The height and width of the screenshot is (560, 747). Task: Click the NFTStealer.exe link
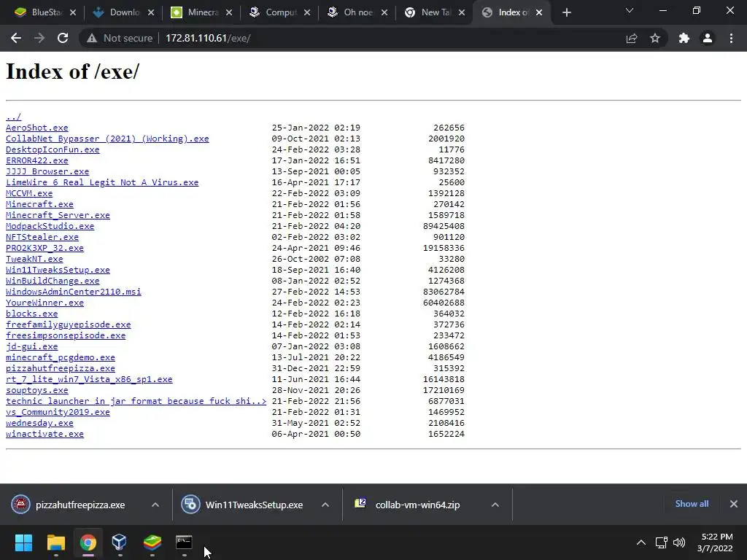point(42,237)
